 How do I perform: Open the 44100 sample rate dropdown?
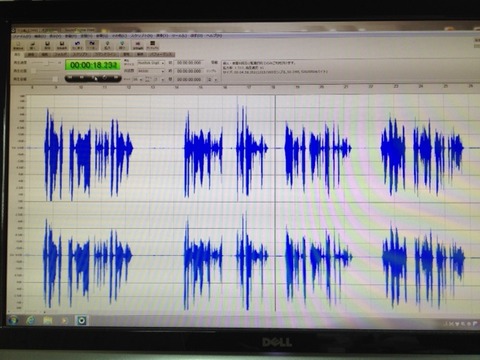pyautogui.click(x=151, y=71)
